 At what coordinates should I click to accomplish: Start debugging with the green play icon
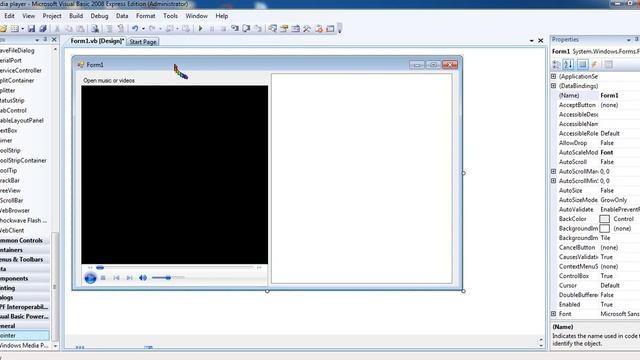200,29
